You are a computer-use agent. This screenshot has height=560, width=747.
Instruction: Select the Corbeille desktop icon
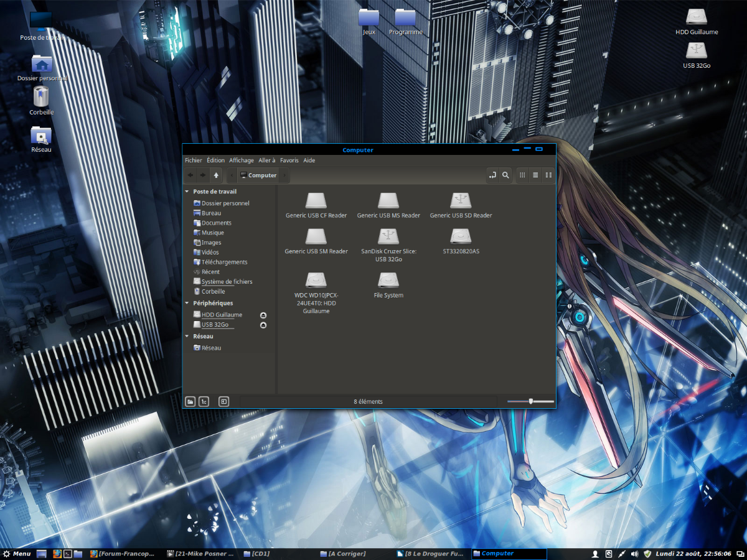41,101
